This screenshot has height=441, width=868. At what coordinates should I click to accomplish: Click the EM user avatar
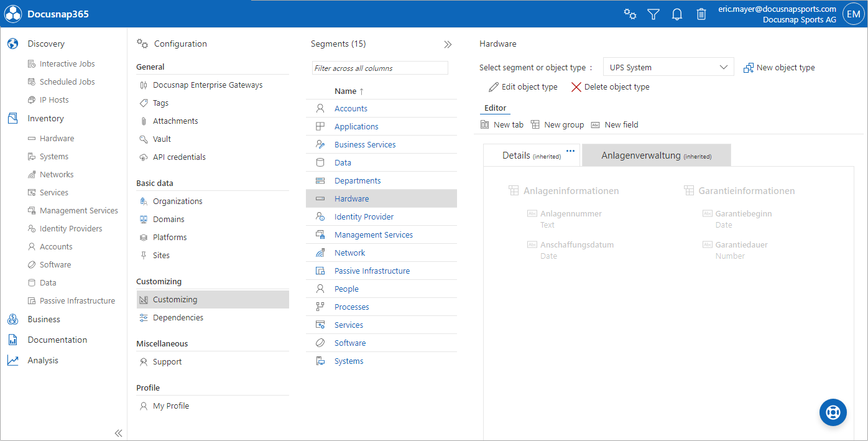pyautogui.click(x=853, y=14)
